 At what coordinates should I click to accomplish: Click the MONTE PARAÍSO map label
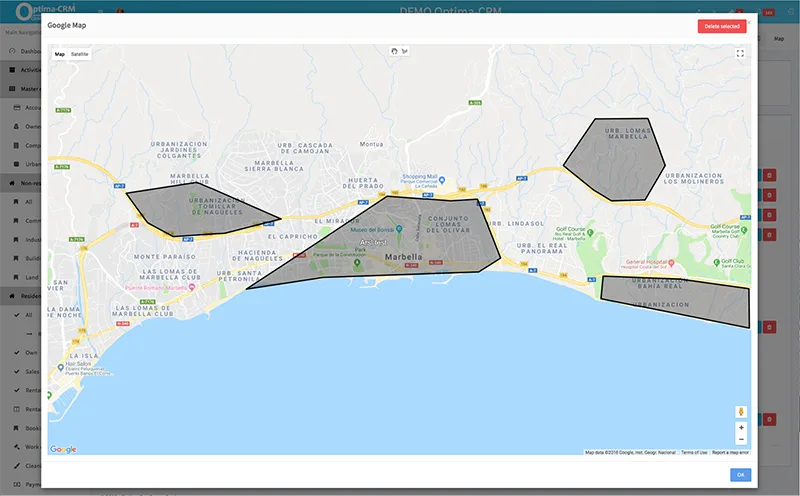click(165, 257)
